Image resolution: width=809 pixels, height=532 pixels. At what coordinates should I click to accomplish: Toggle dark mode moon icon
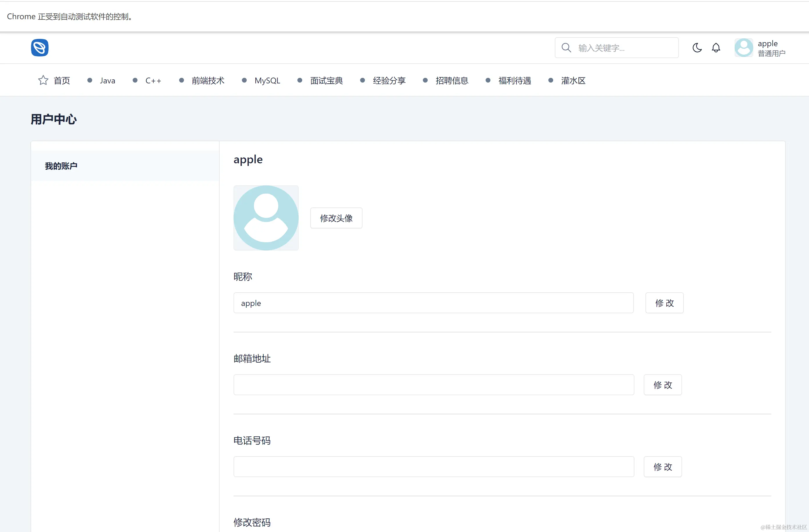[697, 48]
